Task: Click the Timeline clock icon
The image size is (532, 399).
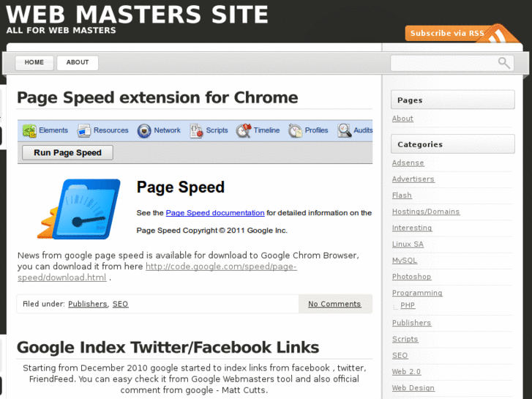Action: coord(244,131)
